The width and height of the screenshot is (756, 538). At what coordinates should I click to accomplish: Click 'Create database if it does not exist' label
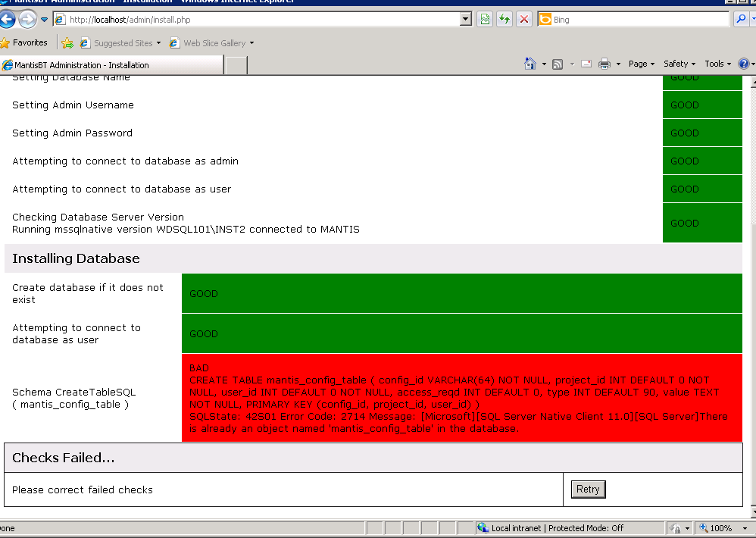point(87,293)
